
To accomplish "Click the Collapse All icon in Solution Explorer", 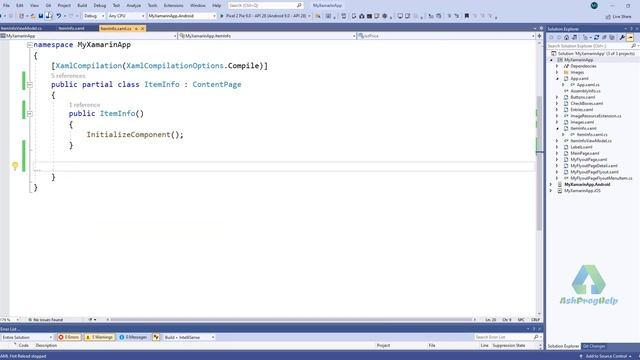I will click(604, 38).
